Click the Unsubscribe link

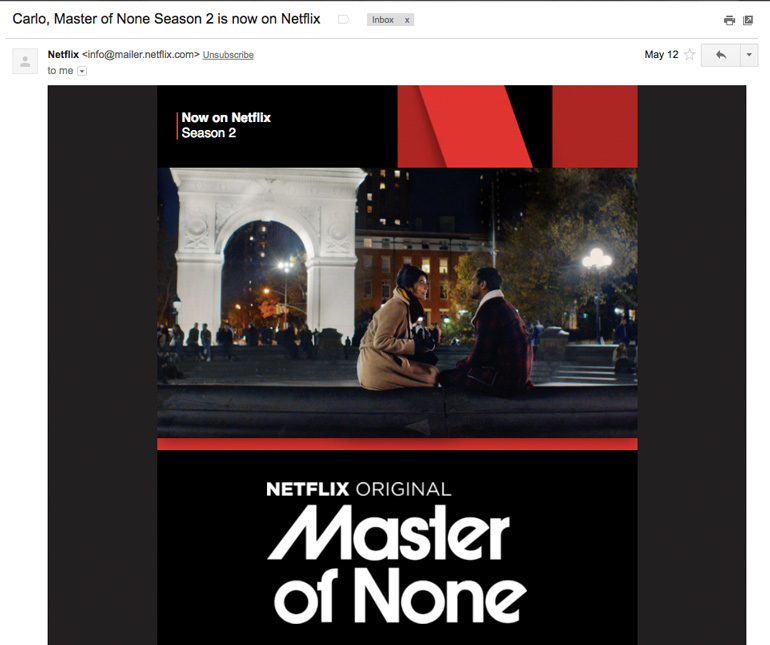(x=228, y=55)
